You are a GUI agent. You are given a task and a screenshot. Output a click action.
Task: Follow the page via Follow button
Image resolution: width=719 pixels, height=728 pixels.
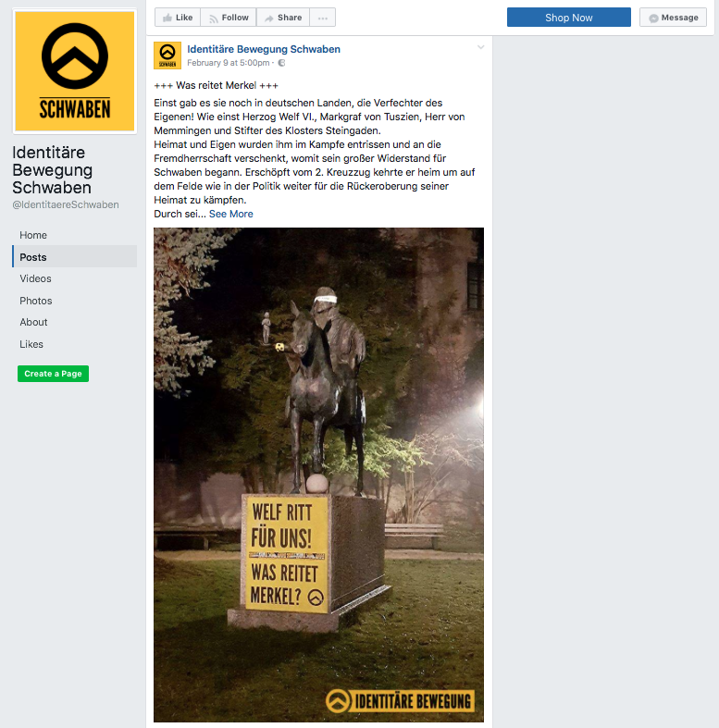229,18
